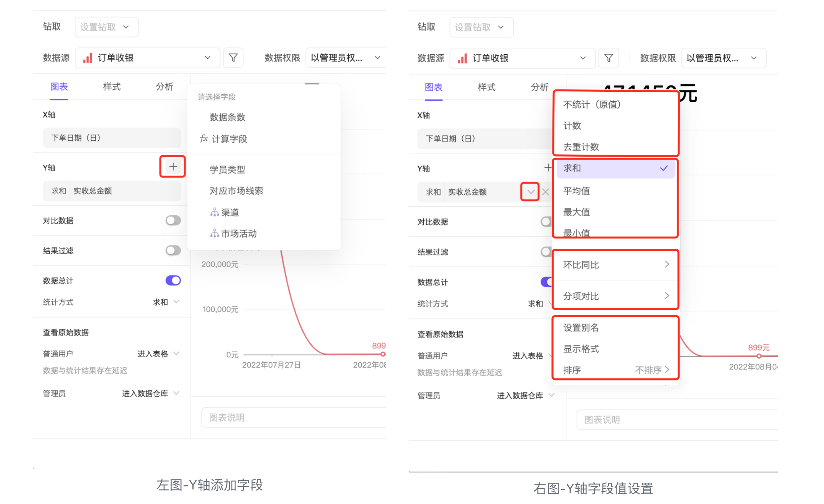Viewport: 824px width, 504px height.
Task: Toggle 对比数据 switch in left panel
Action: tap(173, 221)
